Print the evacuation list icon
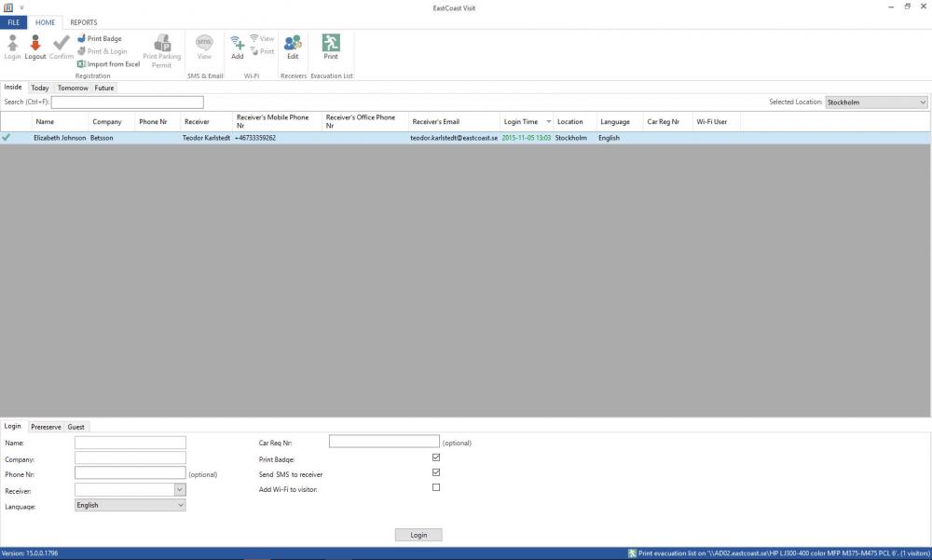The width and height of the screenshot is (932, 560). [331, 43]
